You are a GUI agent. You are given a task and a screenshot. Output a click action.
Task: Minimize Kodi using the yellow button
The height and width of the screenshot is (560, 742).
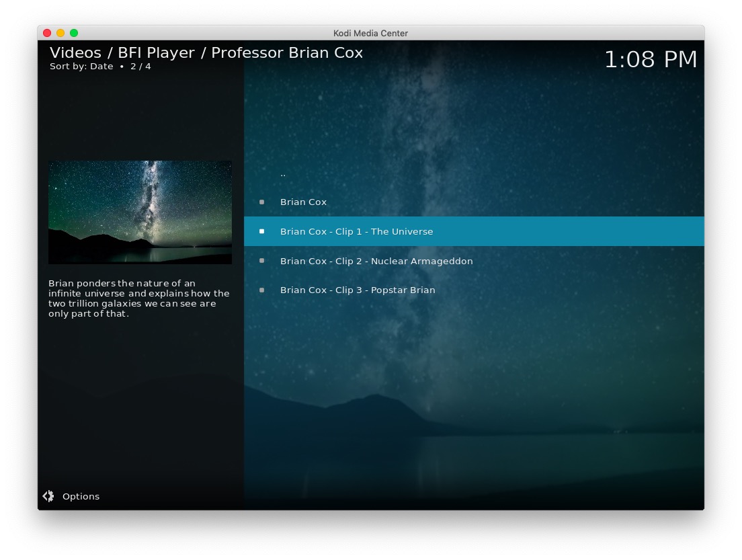(x=60, y=33)
